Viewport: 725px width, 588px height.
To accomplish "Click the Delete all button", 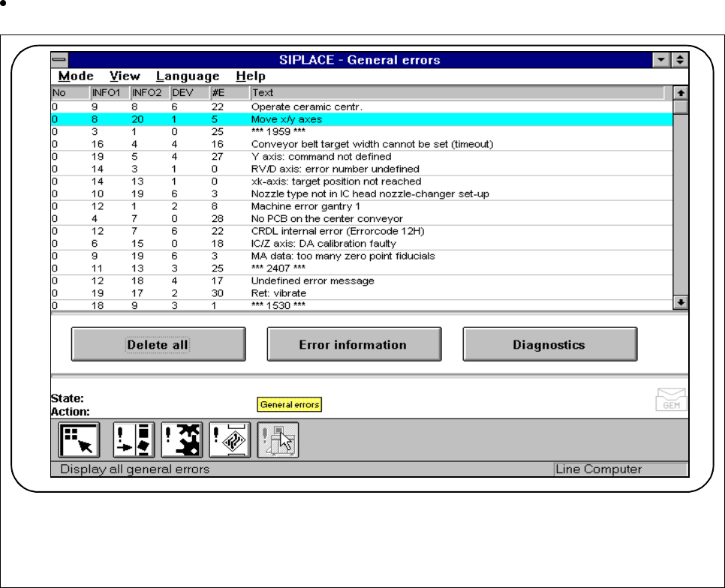I will click(158, 344).
